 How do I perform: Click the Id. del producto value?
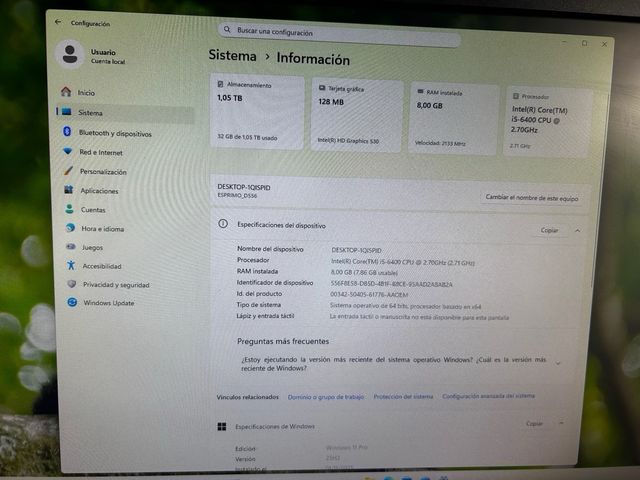369,295
